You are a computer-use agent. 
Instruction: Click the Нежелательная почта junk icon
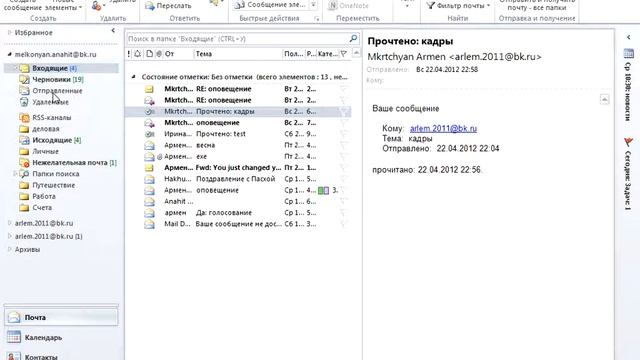24,162
